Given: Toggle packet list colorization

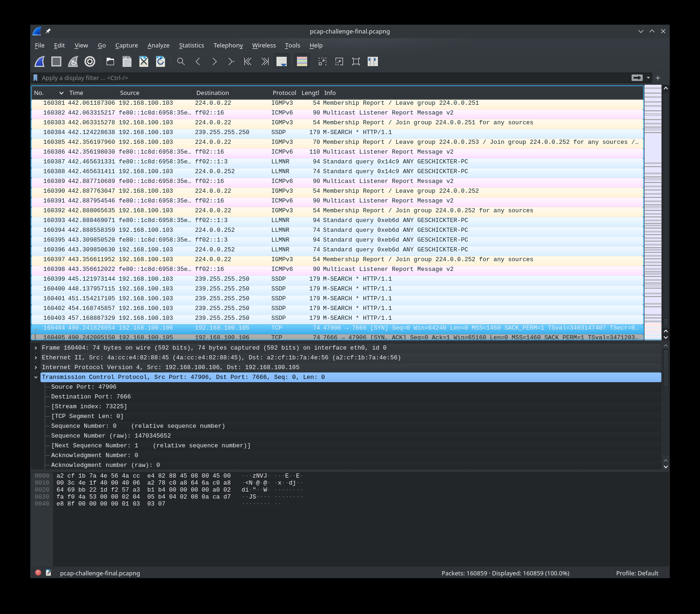Looking at the screenshot, I should 302,61.
